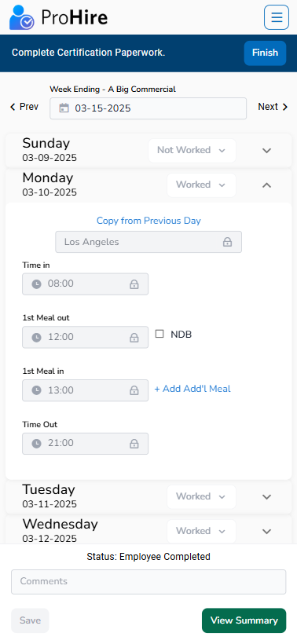Click the Comments input field

click(148, 582)
